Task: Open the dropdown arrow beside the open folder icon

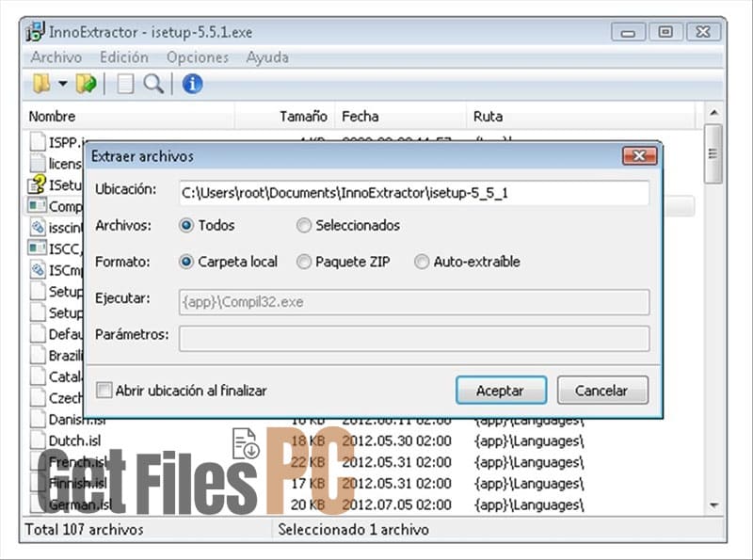Action: click(x=63, y=84)
